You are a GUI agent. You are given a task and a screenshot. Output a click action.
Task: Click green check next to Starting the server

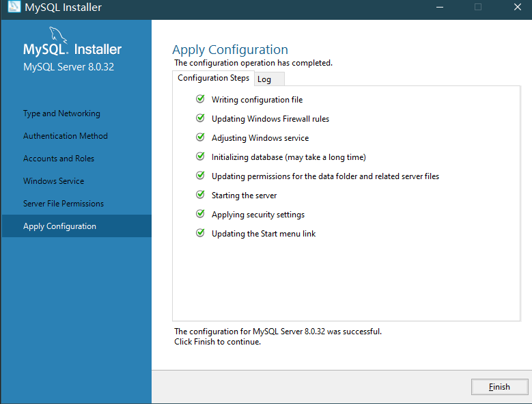(200, 195)
